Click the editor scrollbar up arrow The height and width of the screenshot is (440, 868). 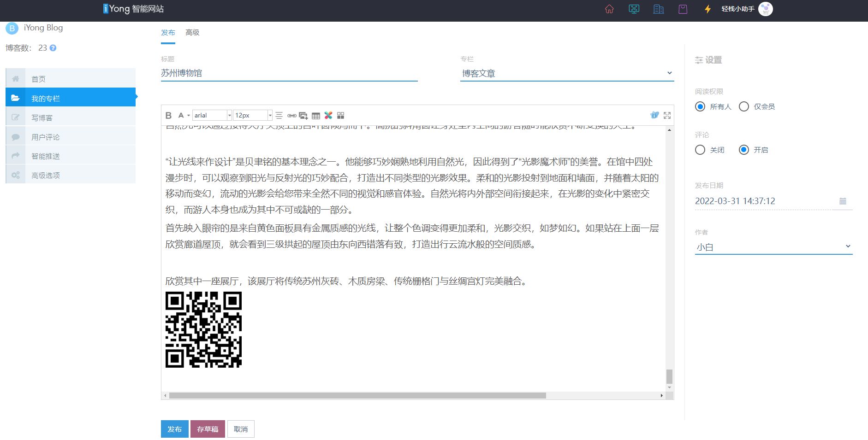pos(669,130)
